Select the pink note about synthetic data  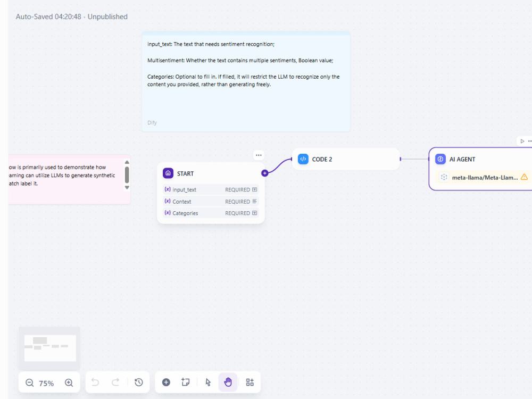click(69, 179)
